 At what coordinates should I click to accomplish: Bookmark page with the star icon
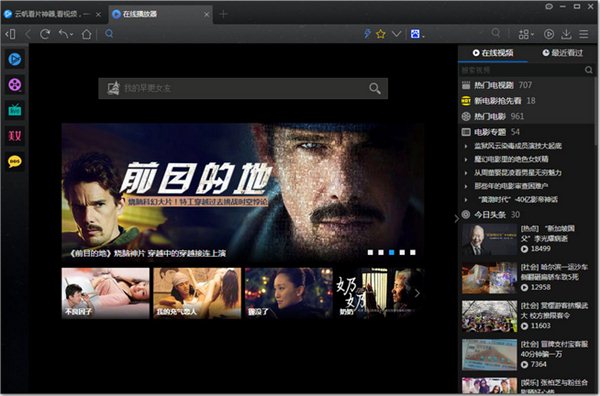point(381,34)
